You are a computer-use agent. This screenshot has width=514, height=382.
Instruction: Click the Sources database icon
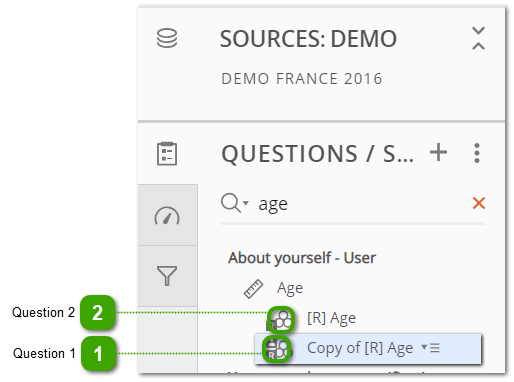pyautogui.click(x=167, y=38)
